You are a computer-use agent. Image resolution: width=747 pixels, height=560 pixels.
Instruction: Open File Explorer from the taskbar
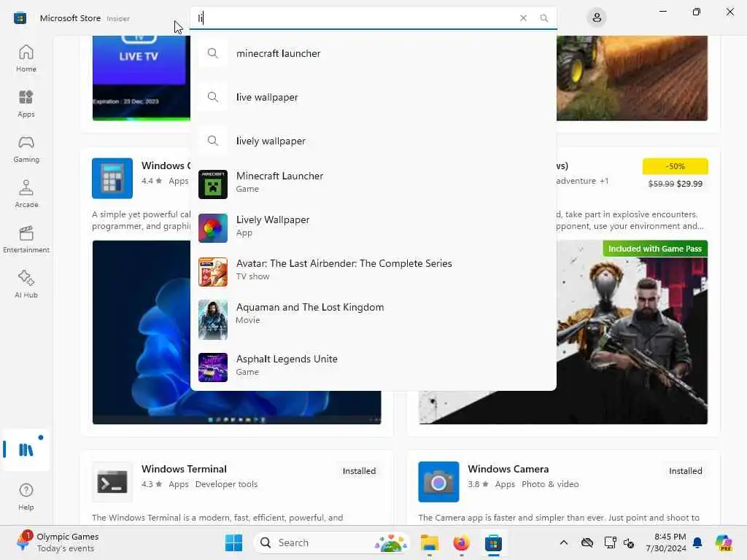point(429,542)
